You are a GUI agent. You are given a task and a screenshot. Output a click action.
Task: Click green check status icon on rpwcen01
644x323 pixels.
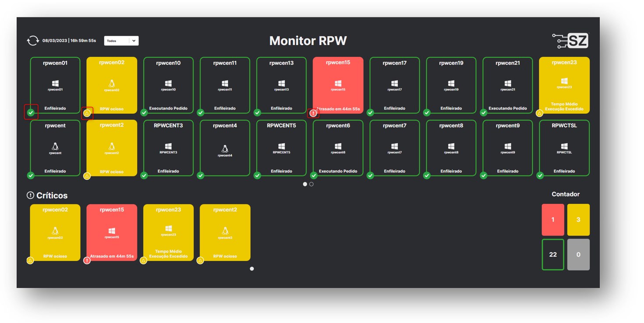[31, 113]
